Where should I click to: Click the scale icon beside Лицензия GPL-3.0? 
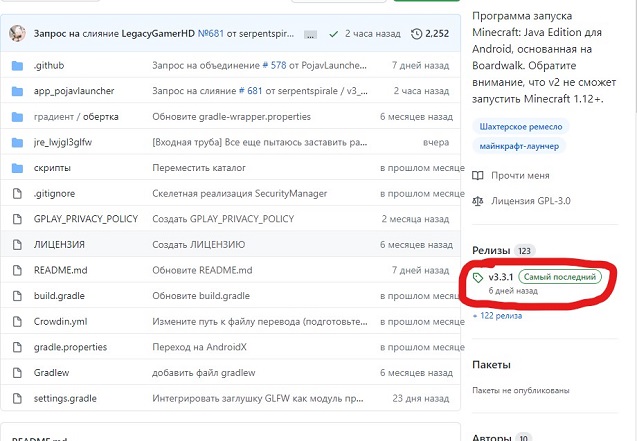point(477,200)
